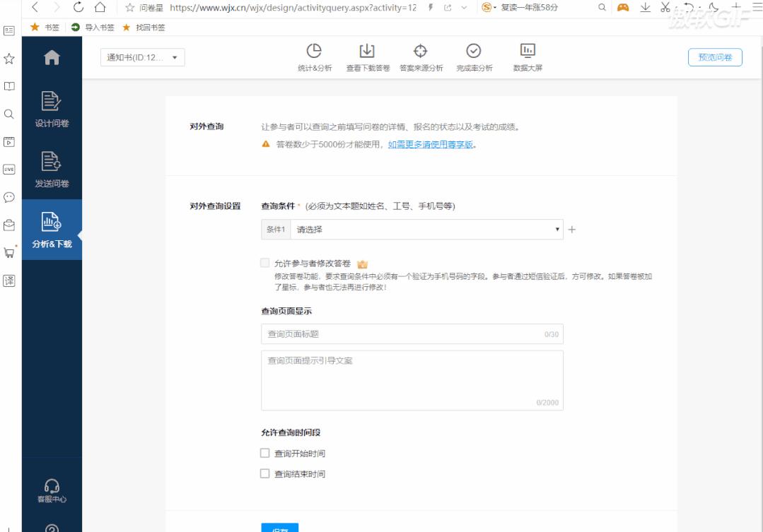Check the 查询结束时间 option
The height and width of the screenshot is (532, 763).
pos(265,473)
